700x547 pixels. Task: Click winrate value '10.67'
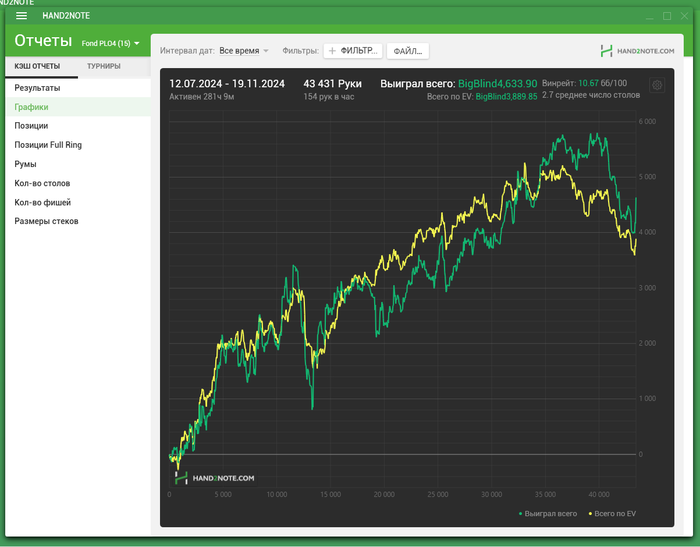tap(588, 83)
